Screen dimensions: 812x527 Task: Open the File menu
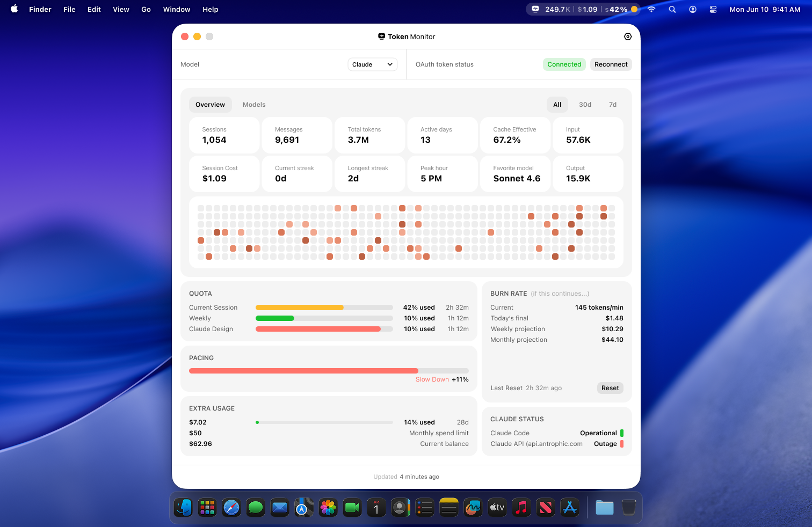(69, 9)
